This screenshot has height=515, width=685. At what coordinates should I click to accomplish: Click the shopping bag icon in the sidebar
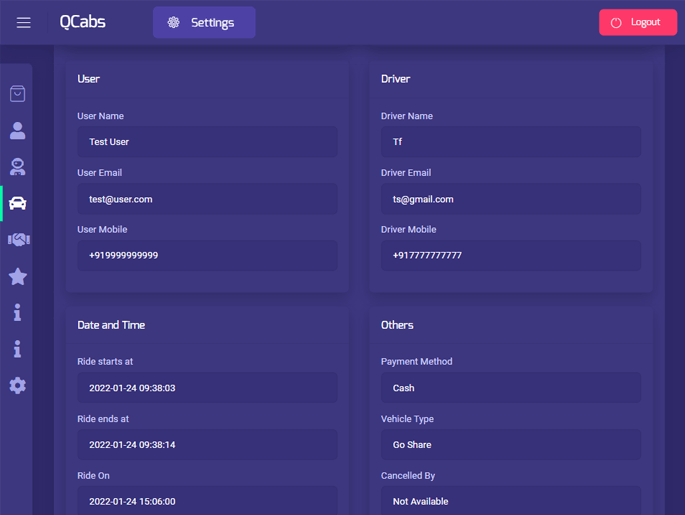pyautogui.click(x=18, y=94)
